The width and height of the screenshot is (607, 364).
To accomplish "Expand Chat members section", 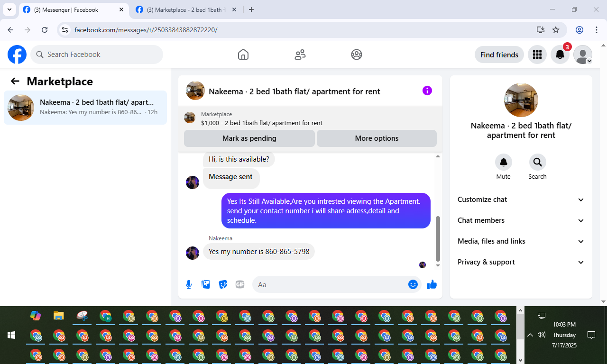I will click(x=521, y=220).
